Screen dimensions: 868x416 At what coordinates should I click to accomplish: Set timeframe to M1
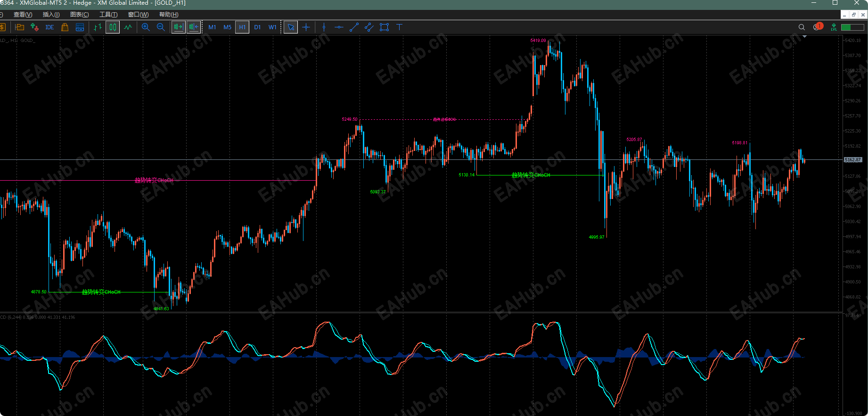pos(212,27)
